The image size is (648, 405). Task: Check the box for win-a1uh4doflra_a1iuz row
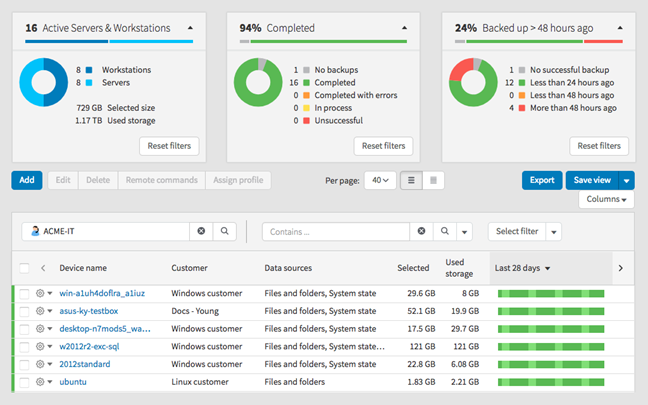(x=24, y=293)
